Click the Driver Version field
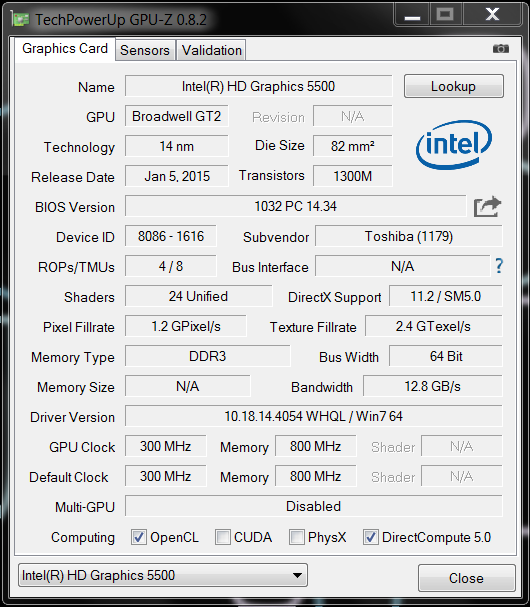The height and width of the screenshot is (607, 530). [314, 417]
